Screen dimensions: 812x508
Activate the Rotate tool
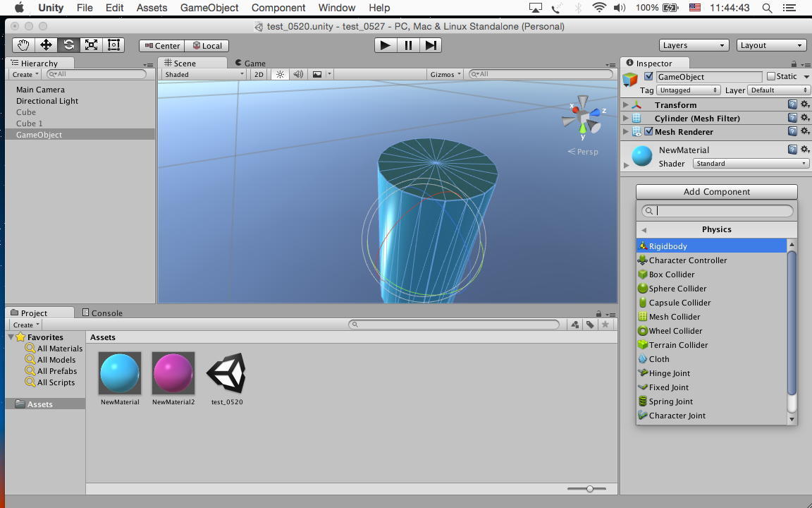68,45
